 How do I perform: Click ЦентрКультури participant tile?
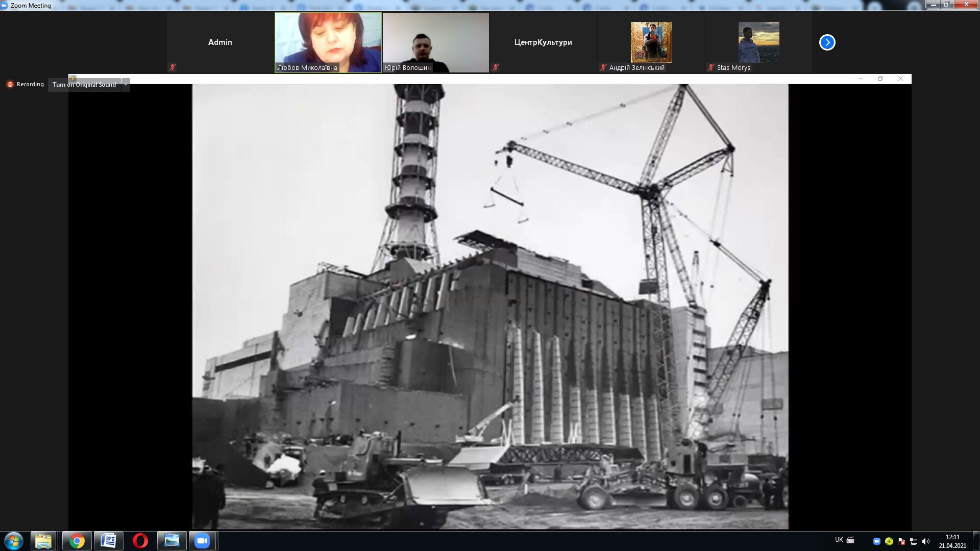coord(543,42)
